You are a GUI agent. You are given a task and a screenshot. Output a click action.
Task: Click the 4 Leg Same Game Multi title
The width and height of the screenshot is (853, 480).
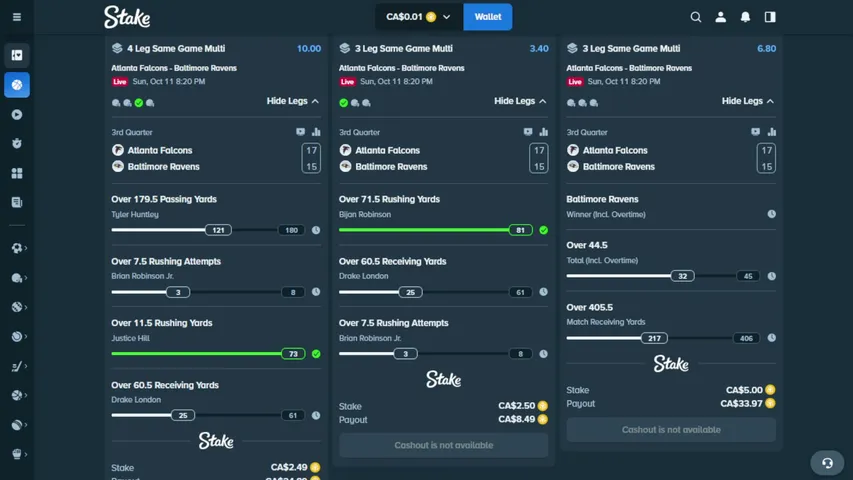[176, 48]
